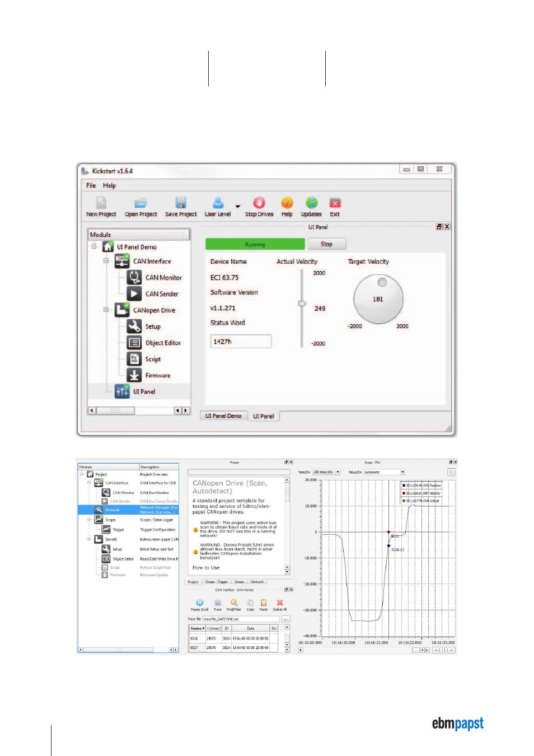Collapse CANopen Drive tree node
The width and height of the screenshot is (534, 756).
(x=106, y=309)
